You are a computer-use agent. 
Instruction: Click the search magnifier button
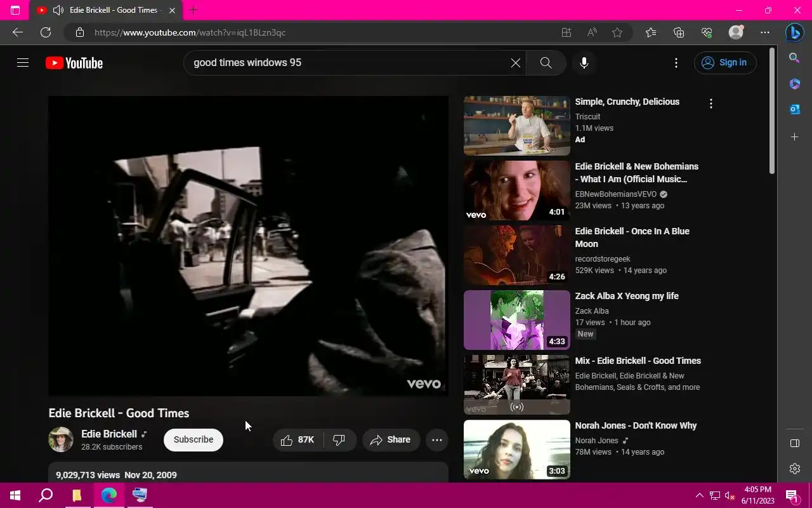pyautogui.click(x=546, y=63)
